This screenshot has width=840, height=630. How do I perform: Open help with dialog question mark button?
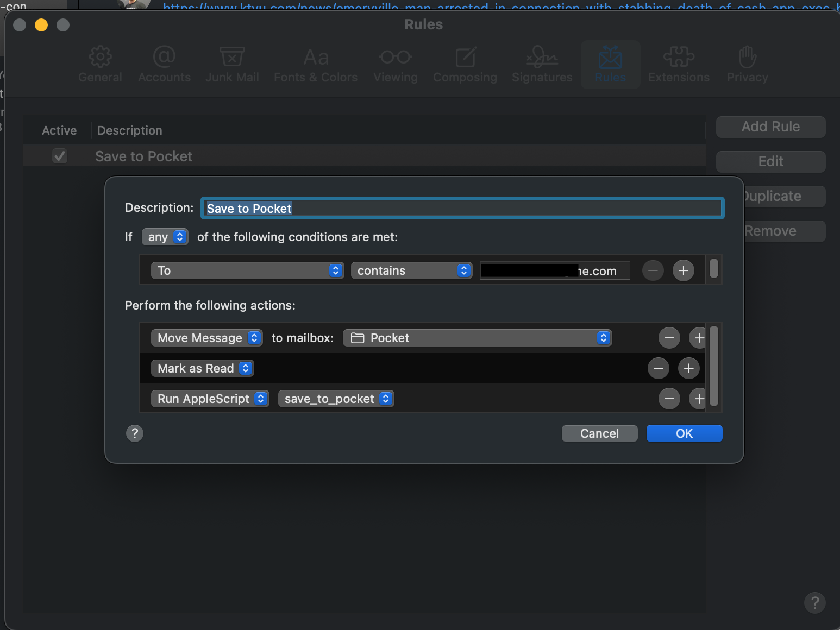(x=135, y=433)
